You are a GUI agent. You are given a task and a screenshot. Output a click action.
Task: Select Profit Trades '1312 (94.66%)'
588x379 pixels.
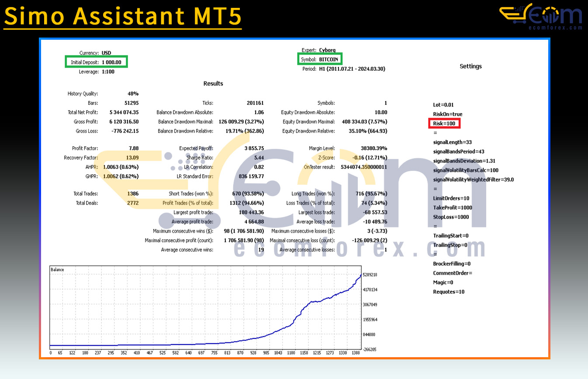point(246,203)
